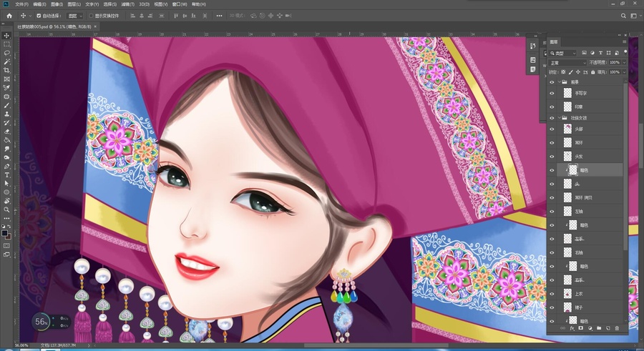Select the Smudge tool

tap(6, 149)
